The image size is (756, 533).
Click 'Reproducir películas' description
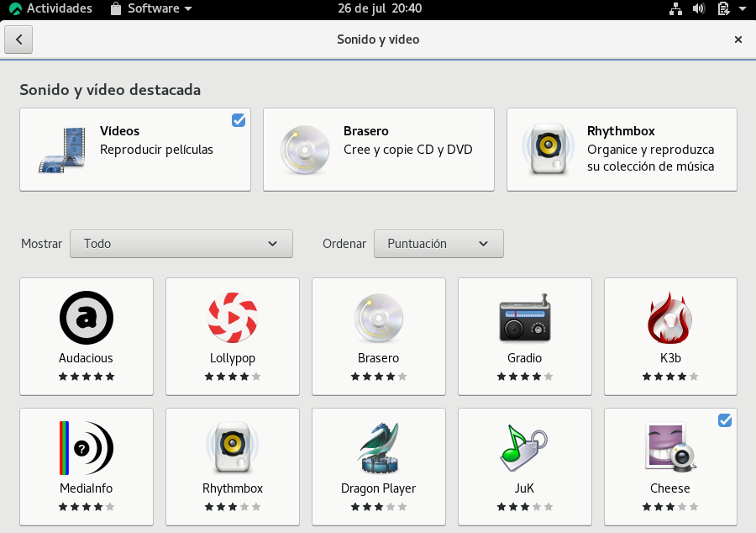156,150
